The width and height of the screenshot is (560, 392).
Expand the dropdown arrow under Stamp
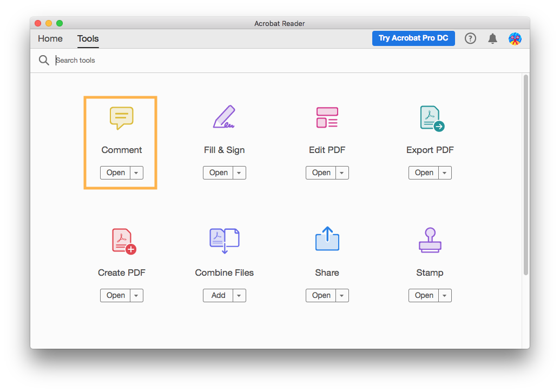(445, 296)
